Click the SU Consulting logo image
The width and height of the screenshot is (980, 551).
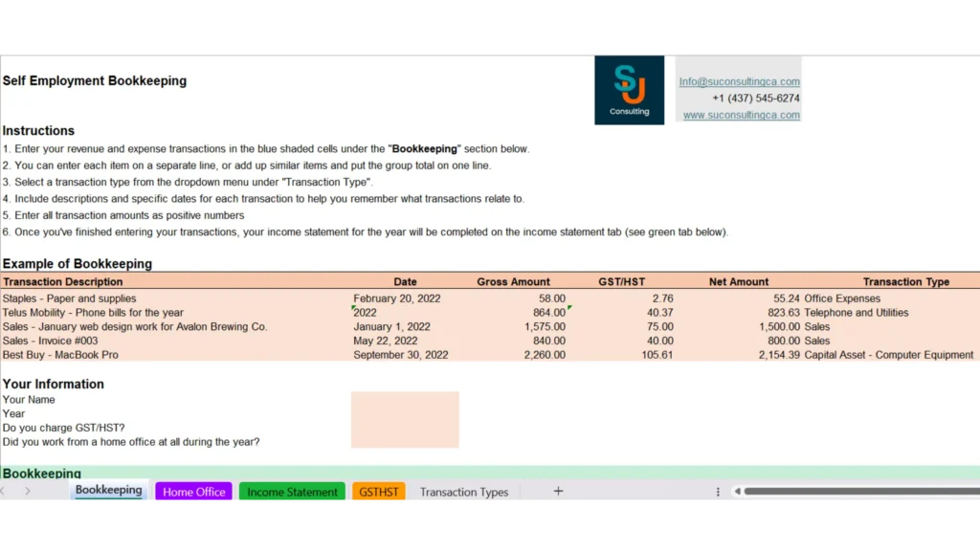(629, 89)
